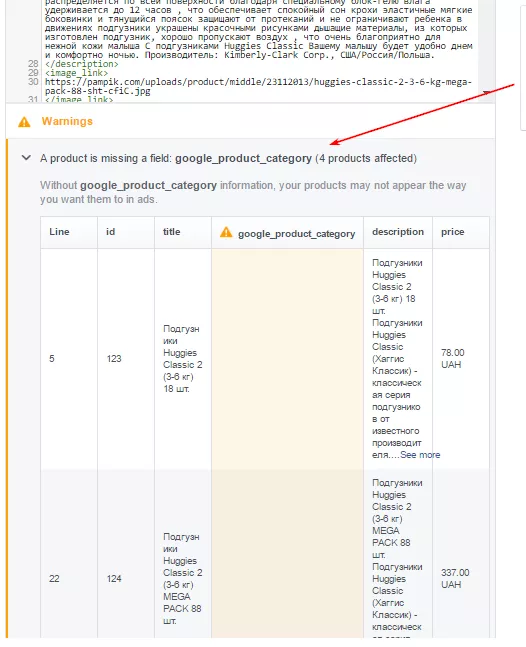Collapse the missing google_product_category warning
The image size is (526, 647).
26,158
